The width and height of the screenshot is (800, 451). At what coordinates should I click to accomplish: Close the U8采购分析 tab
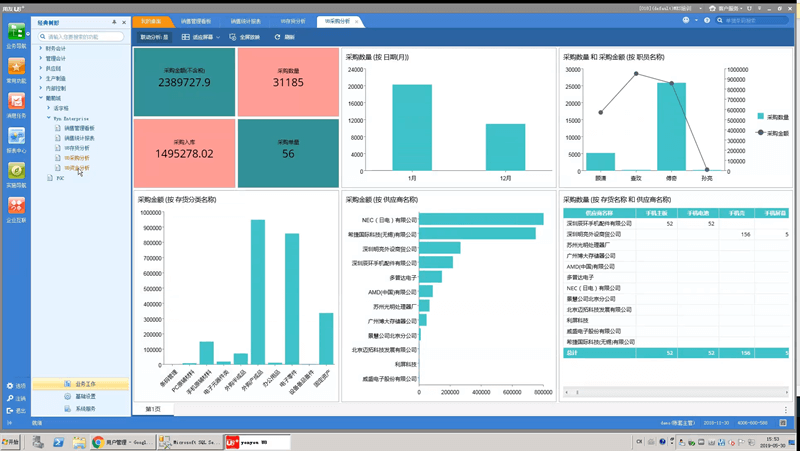[x=357, y=21]
